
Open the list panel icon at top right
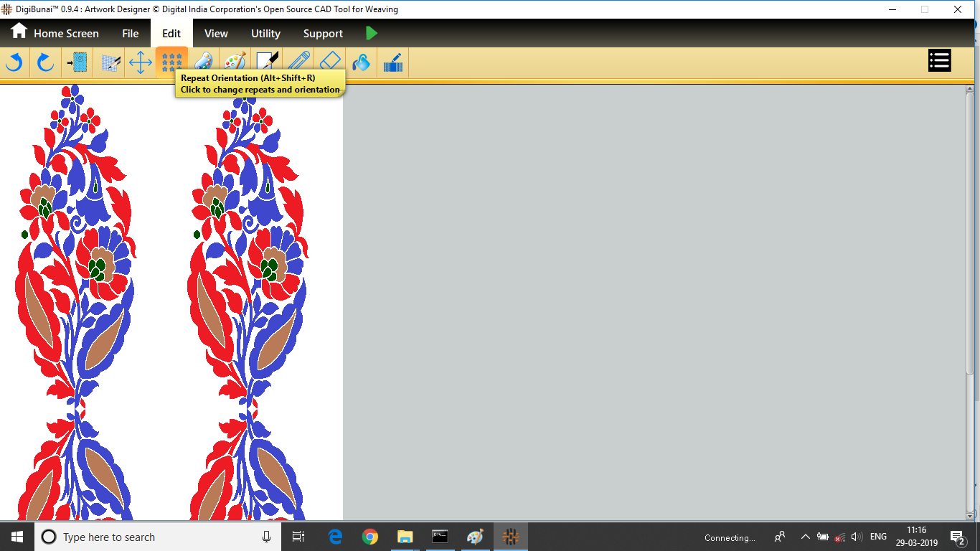point(939,61)
